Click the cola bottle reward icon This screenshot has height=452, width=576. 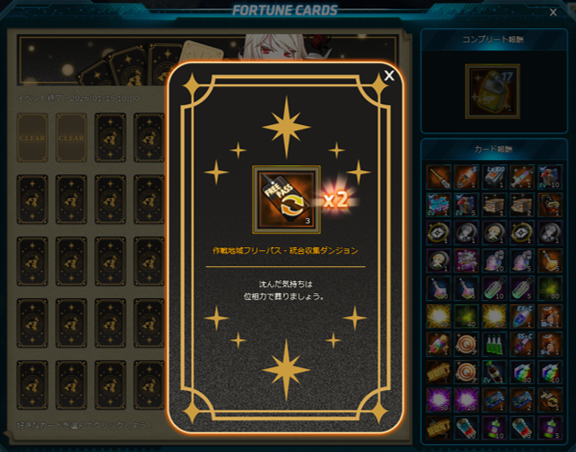pyautogui.click(x=494, y=372)
